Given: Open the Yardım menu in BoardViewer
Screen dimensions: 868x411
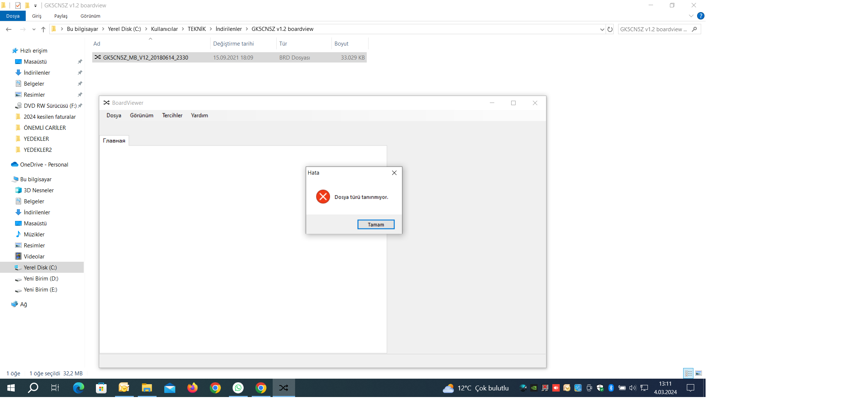Looking at the screenshot, I should (199, 115).
